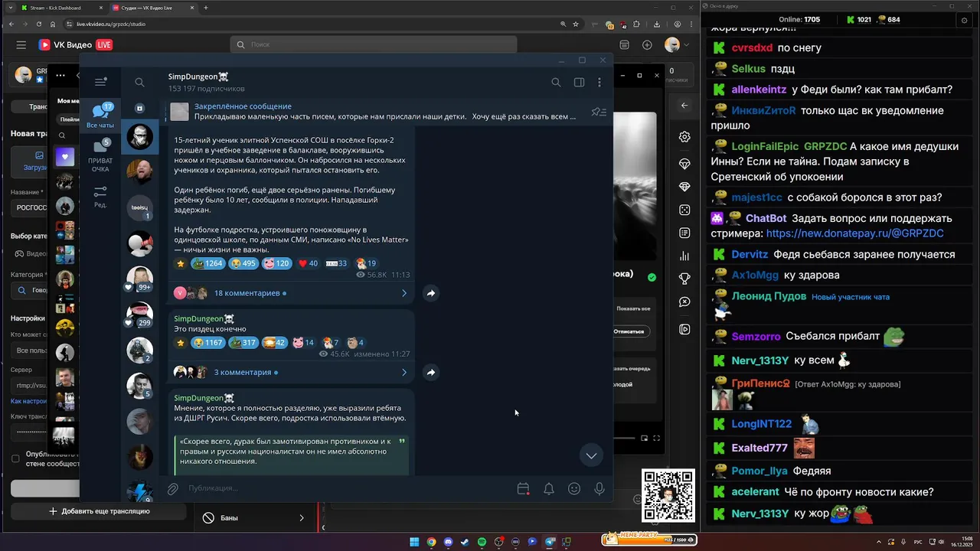This screenshot has height=551, width=980.
Task: Toggle the Telegram side panel view
Action: (579, 82)
